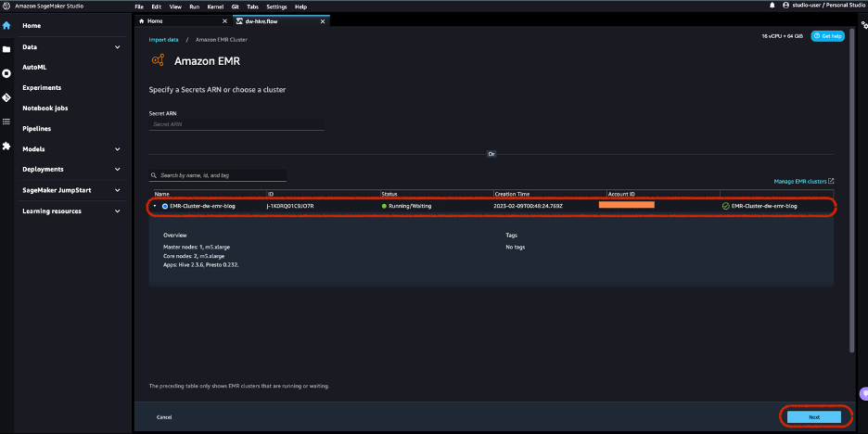Screen dimensions: 868x434
Task: Open the notifications bell icon
Action: click(772, 5)
